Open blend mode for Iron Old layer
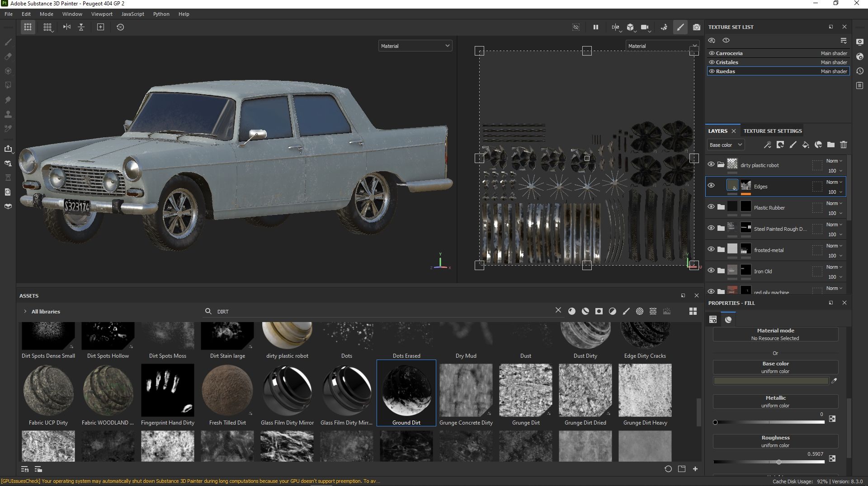The height and width of the screenshot is (486, 868). pos(834,267)
